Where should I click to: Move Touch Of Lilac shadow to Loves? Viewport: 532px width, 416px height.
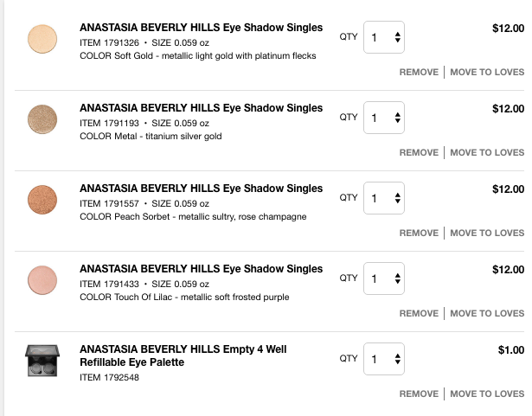tap(487, 313)
